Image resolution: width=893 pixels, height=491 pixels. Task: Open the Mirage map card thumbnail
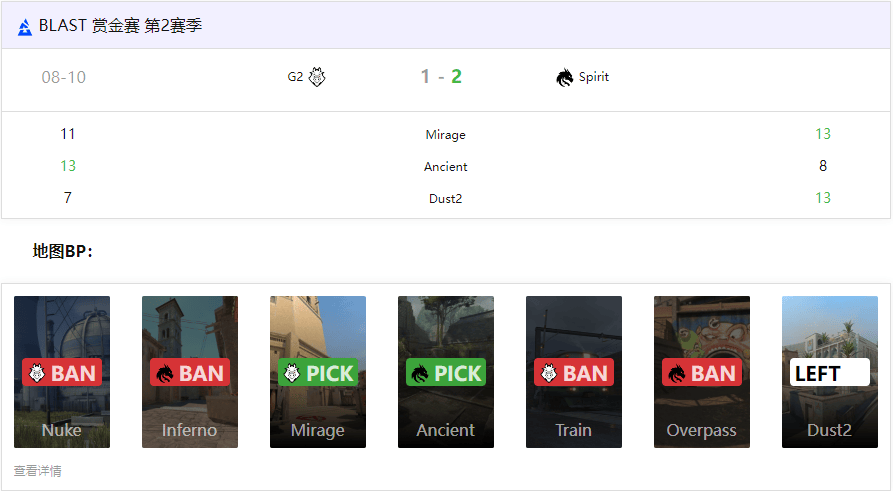click(318, 372)
